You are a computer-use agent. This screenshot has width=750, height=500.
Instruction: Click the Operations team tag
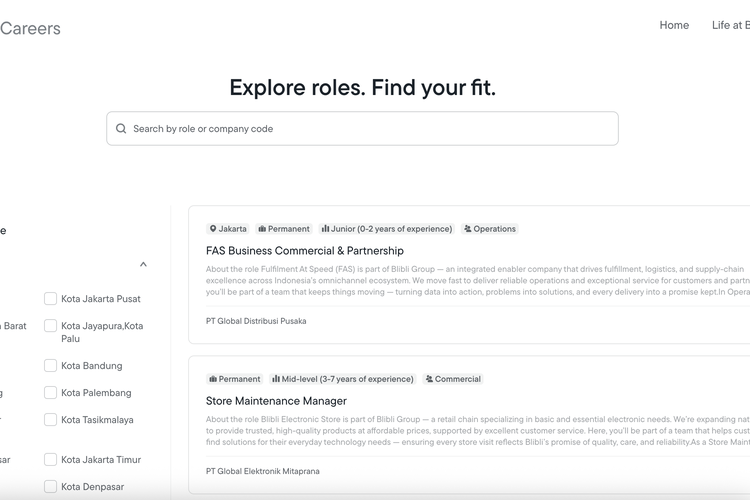click(x=490, y=229)
